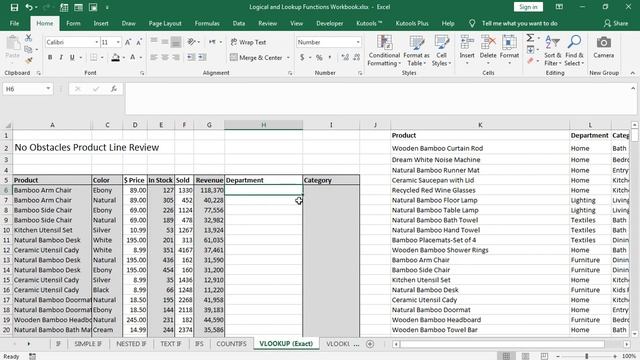Viewport: 640px width, 360px height.
Task: Toggle bottom align icon
Action: [176, 42]
